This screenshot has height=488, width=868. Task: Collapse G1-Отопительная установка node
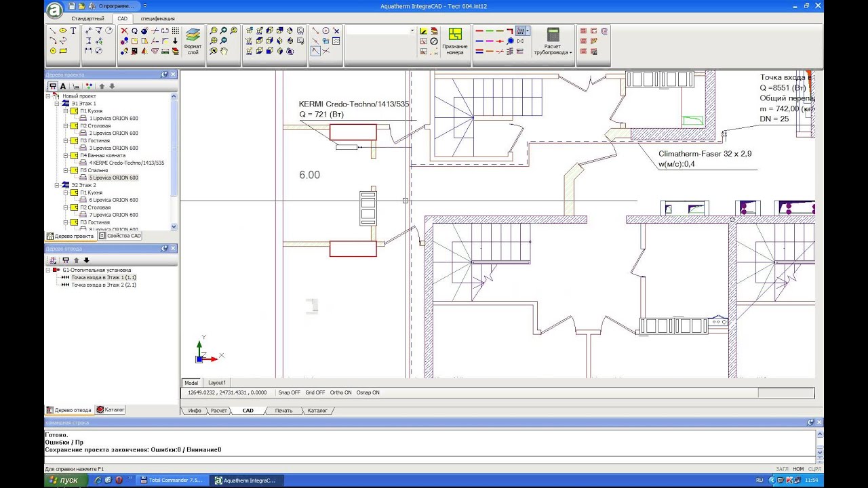click(48, 270)
